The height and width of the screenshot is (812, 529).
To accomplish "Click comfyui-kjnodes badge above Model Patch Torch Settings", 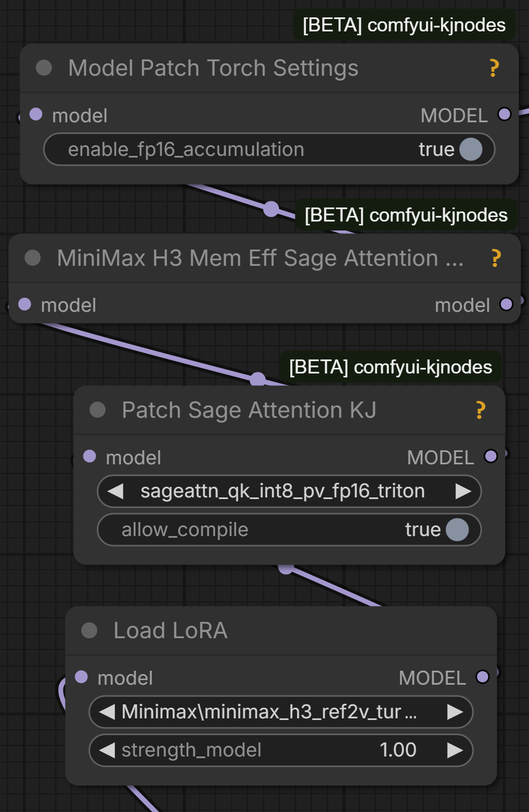I will pyautogui.click(x=404, y=25).
